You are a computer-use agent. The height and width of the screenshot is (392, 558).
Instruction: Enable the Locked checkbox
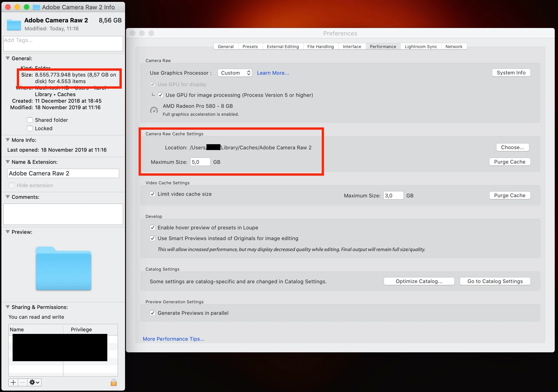[30, 128]
